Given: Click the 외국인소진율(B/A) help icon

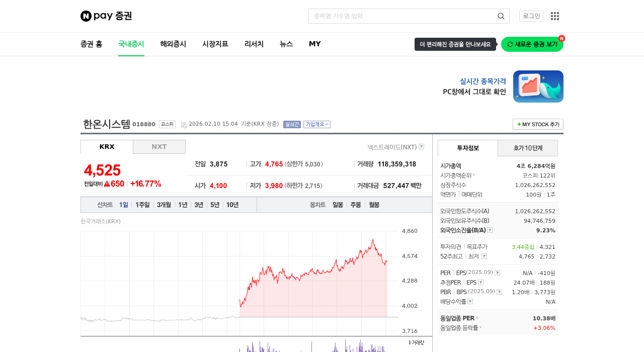Looking at the screenshot, I should pyautogui.click(x=491, y=230).
